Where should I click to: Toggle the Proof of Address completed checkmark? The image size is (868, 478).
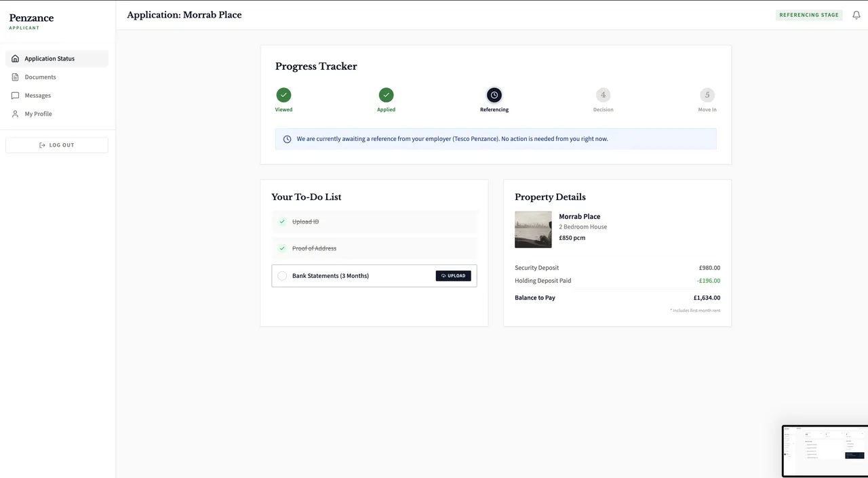point(282,248)
